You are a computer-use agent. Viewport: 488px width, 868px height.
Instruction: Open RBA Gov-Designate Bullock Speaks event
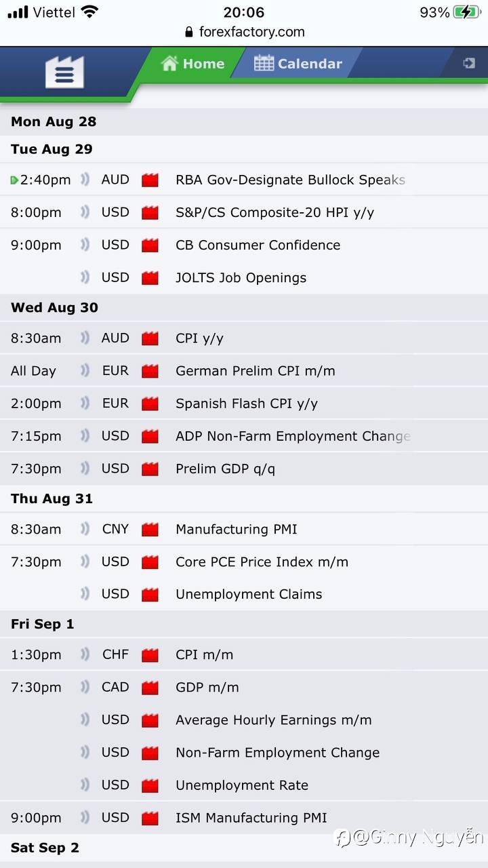coord(290,180)
